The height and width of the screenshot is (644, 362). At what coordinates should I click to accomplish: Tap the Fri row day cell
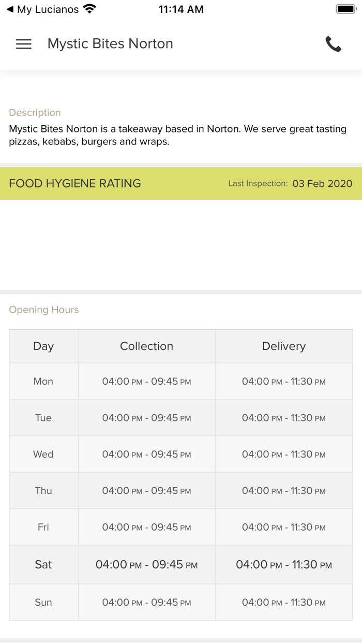[43, 527]
